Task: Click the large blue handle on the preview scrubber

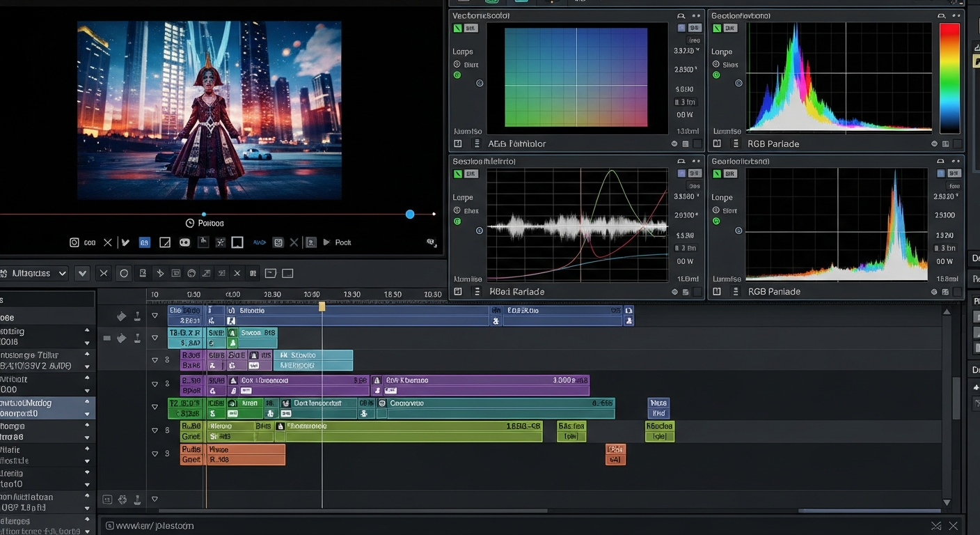Action: coord(410,214)
